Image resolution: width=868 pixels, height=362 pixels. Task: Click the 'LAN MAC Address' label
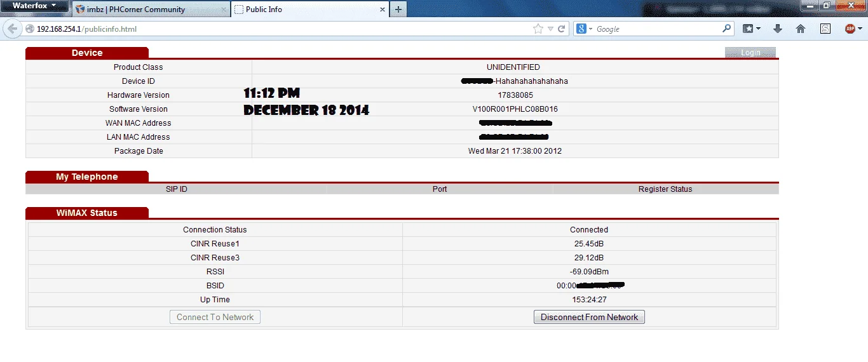[139, 137]
